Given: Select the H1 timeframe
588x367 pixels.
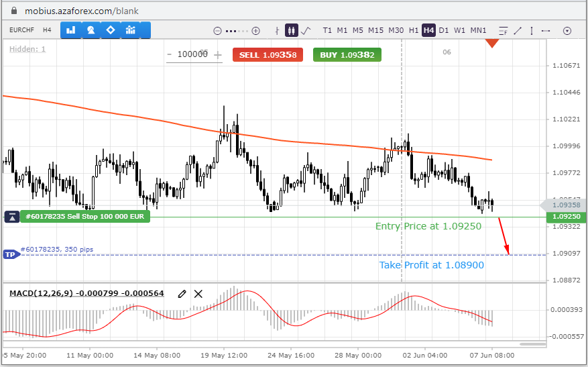Looking at the screenshot, I should 414,30.
